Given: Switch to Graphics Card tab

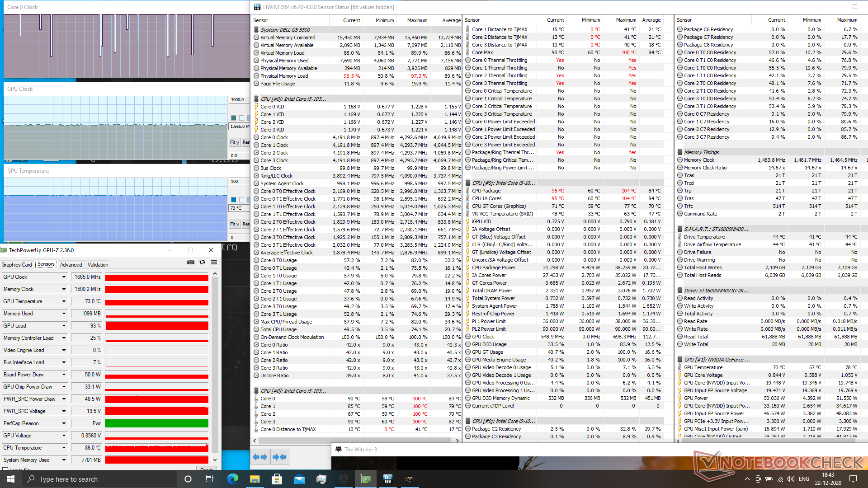Looking at the screenshot, I should pos(17,265).
